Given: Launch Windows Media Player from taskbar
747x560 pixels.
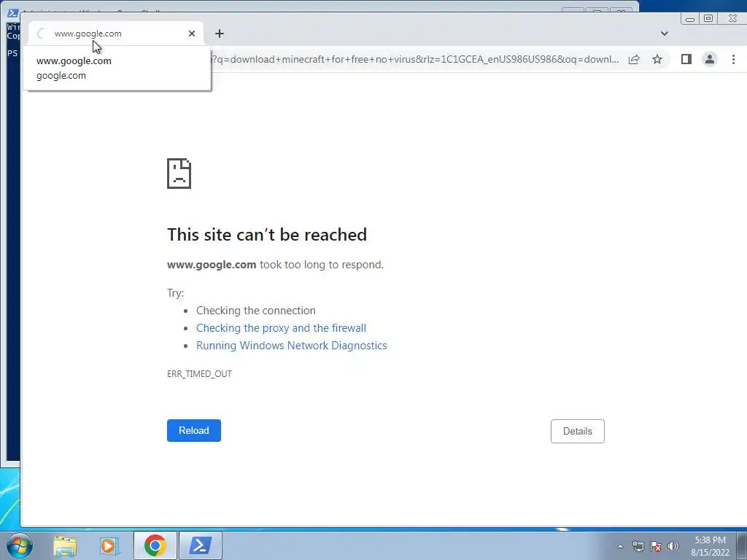Looking at the screenshot, I should [109, 545].
